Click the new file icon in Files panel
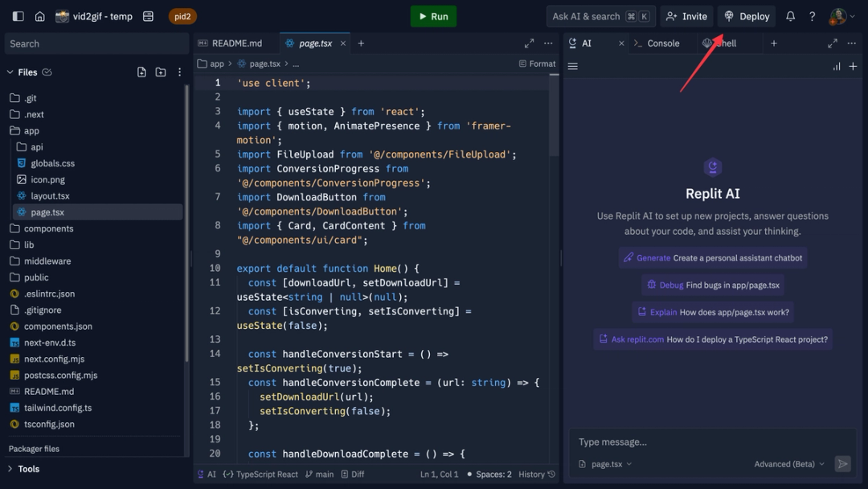Image resolution: width=868 pixels, height=489 pixels. click(x=141, y=72)
